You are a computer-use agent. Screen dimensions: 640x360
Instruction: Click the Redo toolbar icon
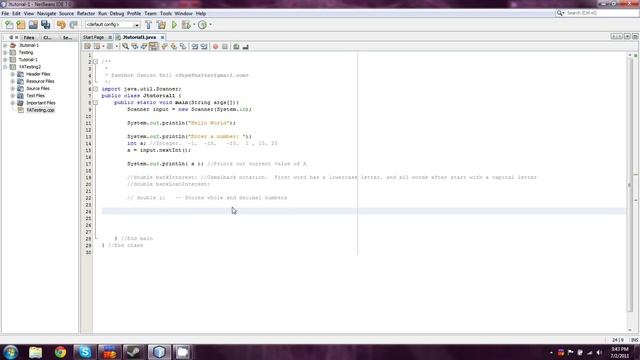(73, 25)
